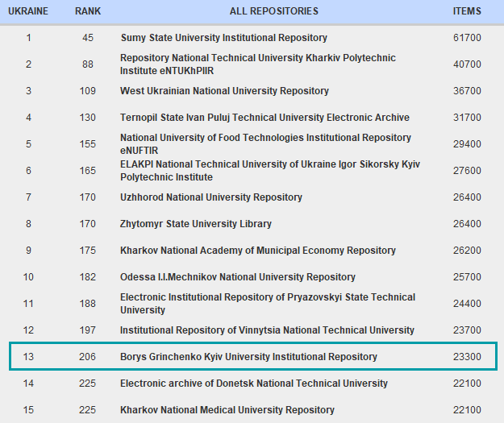Click Ukraine position number 15
504x423 pixels.
28,410
